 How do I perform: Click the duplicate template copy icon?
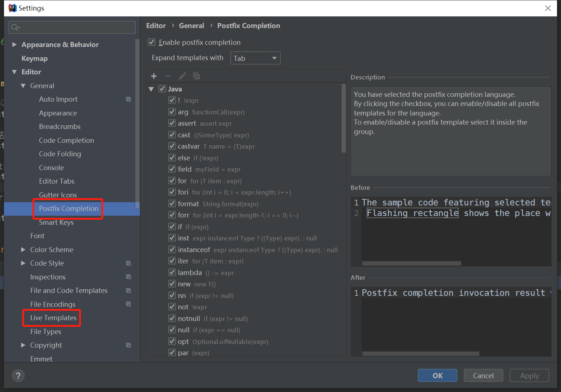(x=196, y=76)
